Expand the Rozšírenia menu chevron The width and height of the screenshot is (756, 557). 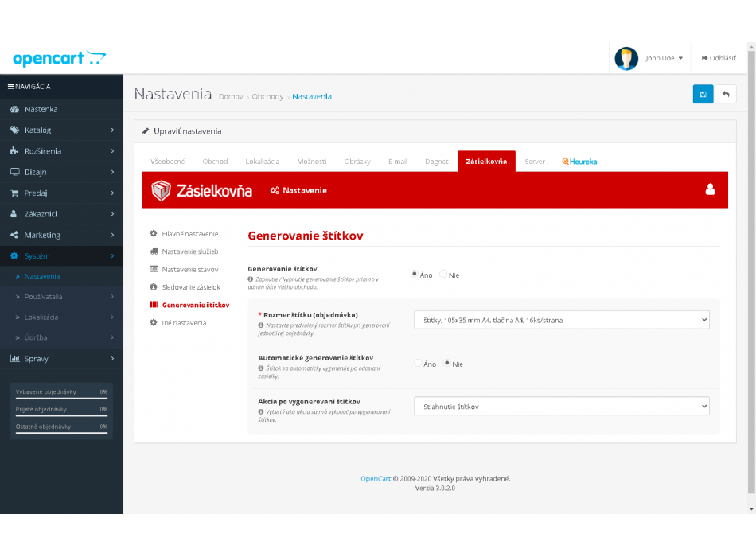point(112,151)
